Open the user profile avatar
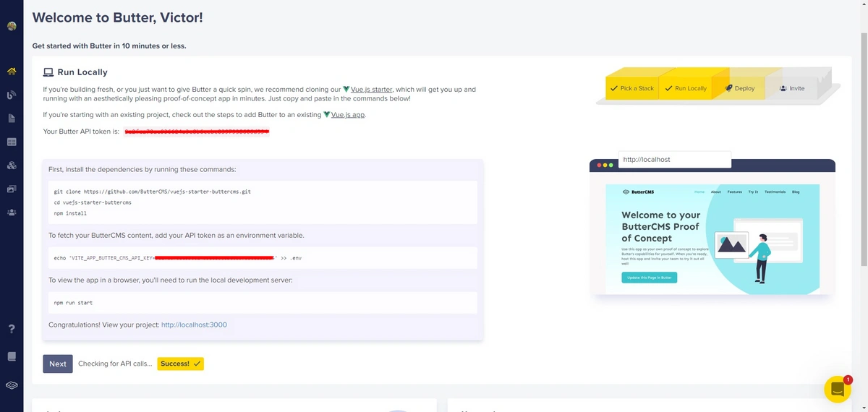Viewport: 868px width, 412px height. point(12,27)
